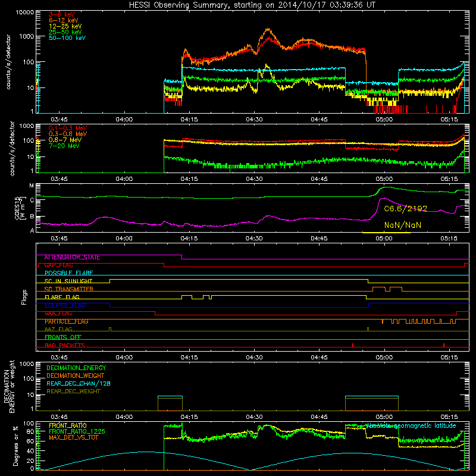476x476 pixels.
Task: Click the NaN/NaN annotation in GOES panel
Action: coord(403,225)
